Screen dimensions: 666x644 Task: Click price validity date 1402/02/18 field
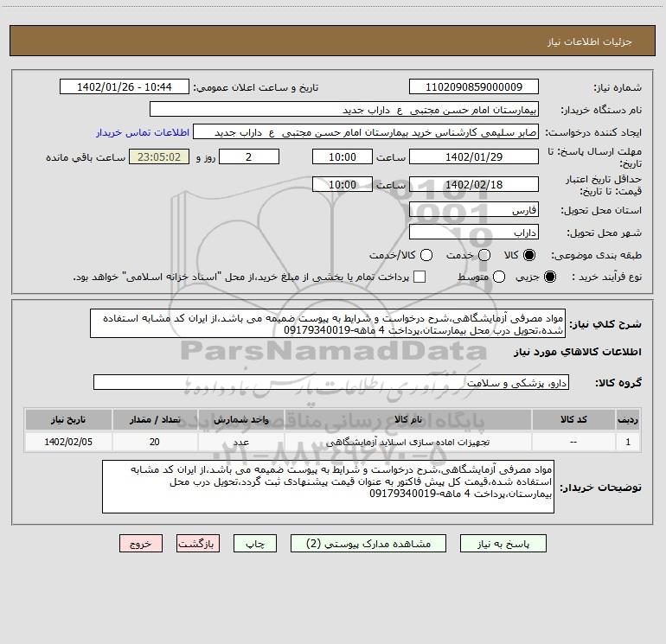474,184
